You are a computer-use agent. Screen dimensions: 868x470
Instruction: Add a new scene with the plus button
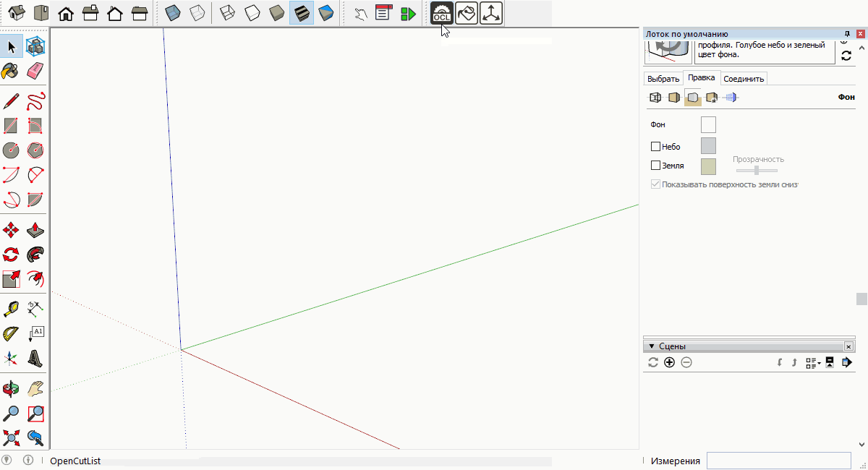669,362
